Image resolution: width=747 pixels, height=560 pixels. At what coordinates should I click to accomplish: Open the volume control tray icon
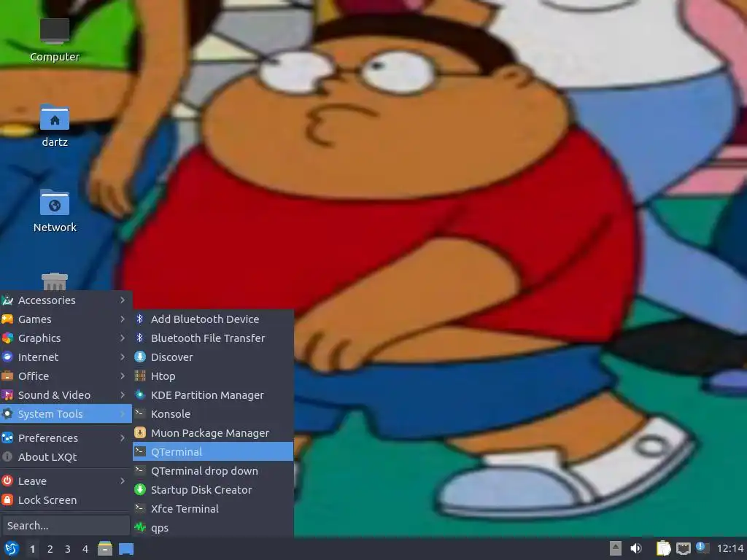click(x=636, y=548)
